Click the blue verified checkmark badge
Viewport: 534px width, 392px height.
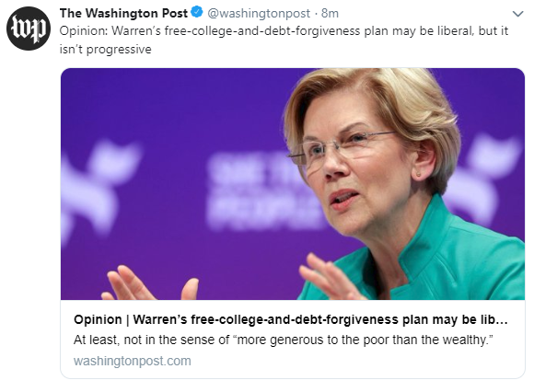[196, 12]
